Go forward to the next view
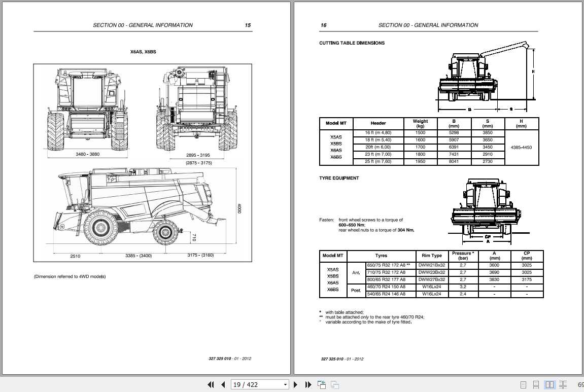584x392 pixels. (x=334, y=384)
